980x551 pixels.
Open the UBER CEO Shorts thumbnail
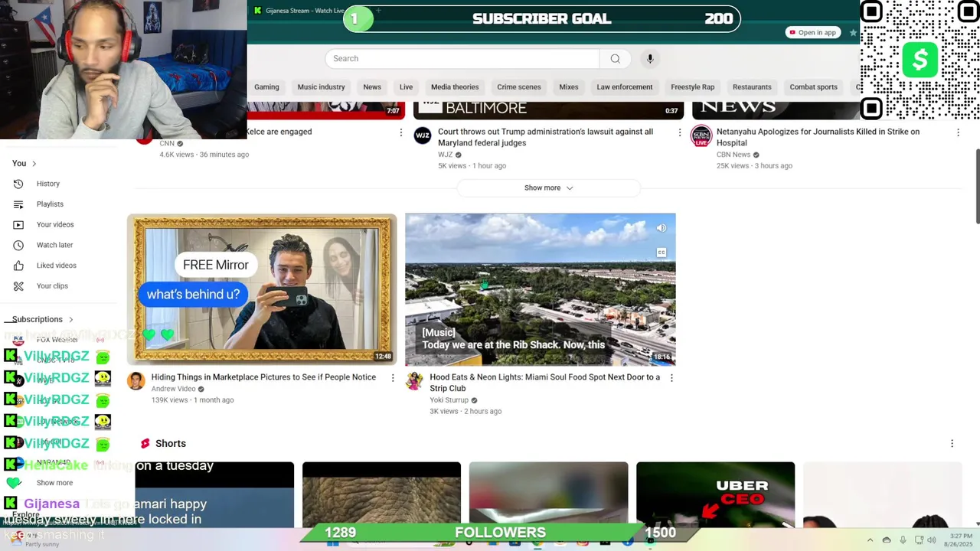coord(715,494)
